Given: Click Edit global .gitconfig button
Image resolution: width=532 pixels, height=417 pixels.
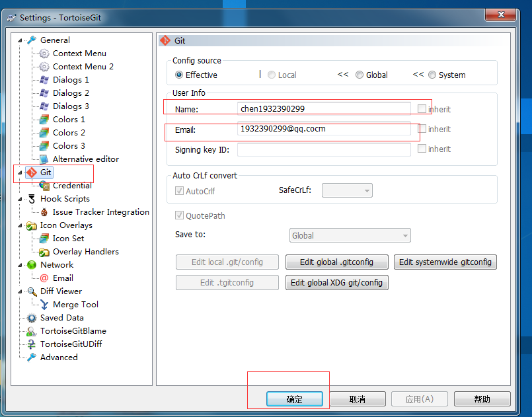Looking at the screenshot, I should point(336,262).
